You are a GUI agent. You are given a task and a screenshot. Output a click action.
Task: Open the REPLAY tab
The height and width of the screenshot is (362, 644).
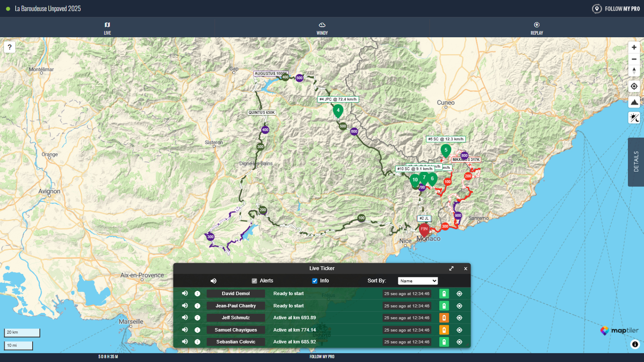click(x=536, y=28)
